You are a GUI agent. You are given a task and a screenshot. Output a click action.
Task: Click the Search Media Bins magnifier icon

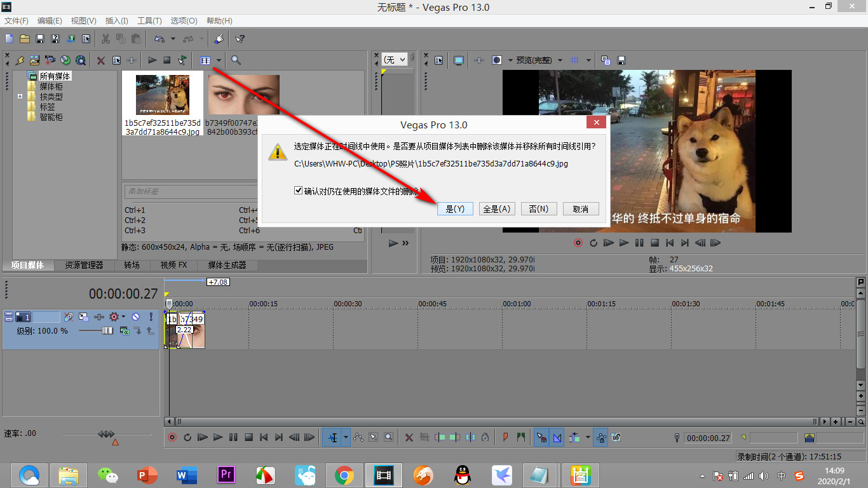coord(236,60)
